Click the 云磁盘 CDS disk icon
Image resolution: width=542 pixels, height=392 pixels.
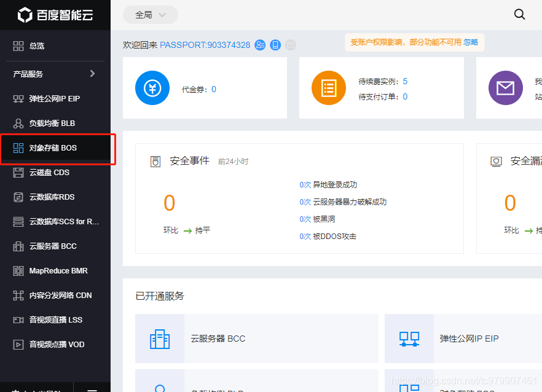pyautogui.click(x=18, y=173)
